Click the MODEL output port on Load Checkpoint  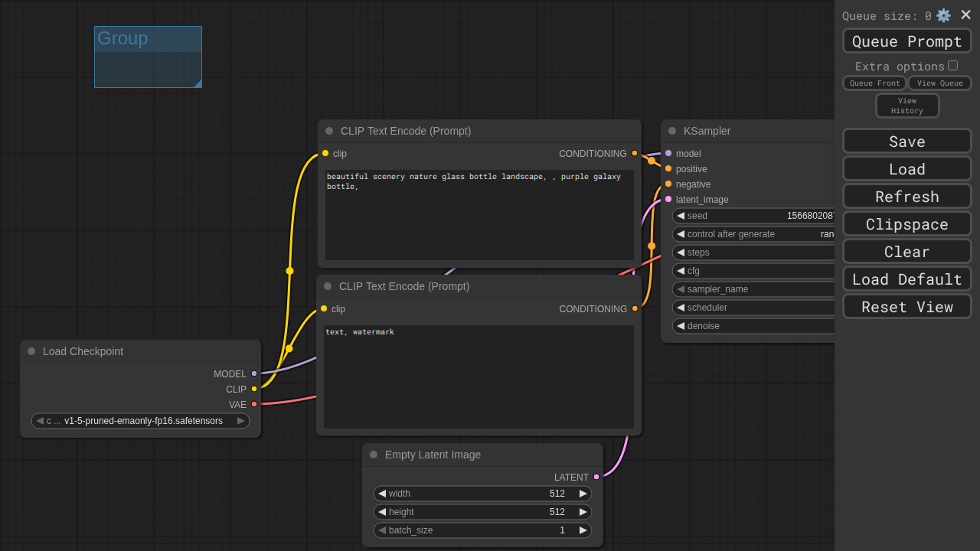pos(254,373)
